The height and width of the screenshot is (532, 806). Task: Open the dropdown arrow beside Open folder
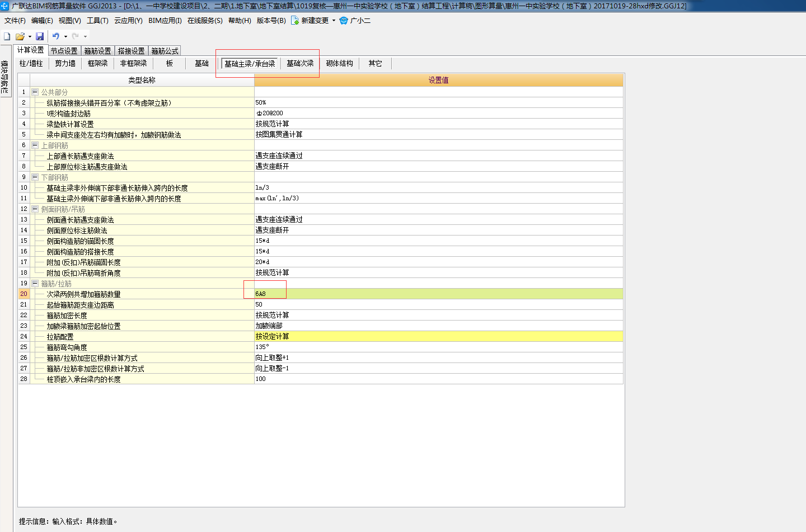click(x=30, y=36)
